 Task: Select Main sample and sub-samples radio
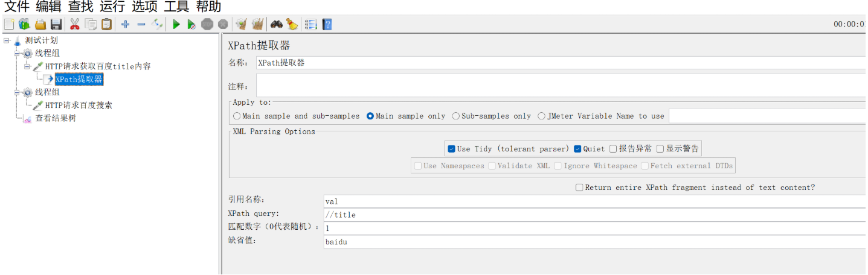(x=237, y=116)
